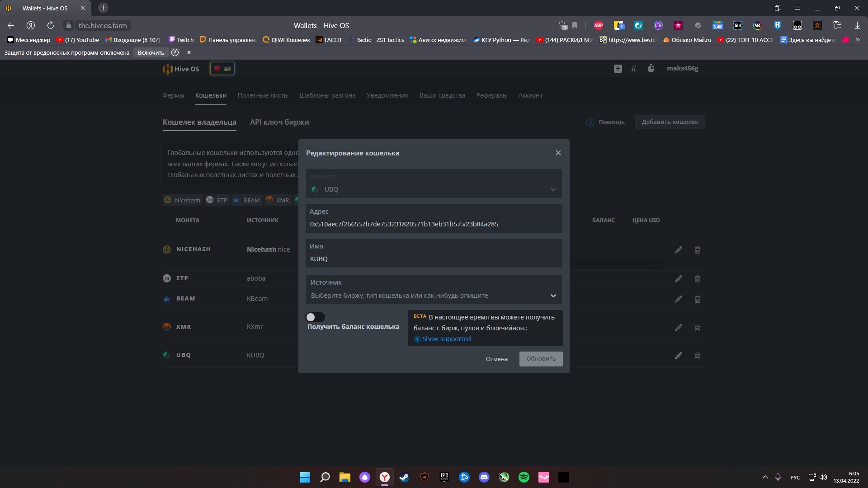Click the pencil edit icon for NICEHASH wallet
Image resolution: width=868 pixels, height=488 pixels.
pos(678,250)
